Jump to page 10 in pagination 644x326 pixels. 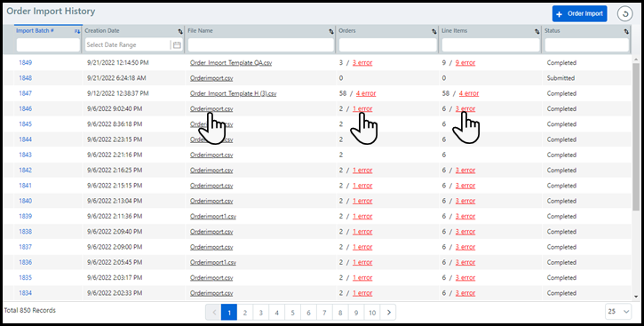click(x=372, y=313)
